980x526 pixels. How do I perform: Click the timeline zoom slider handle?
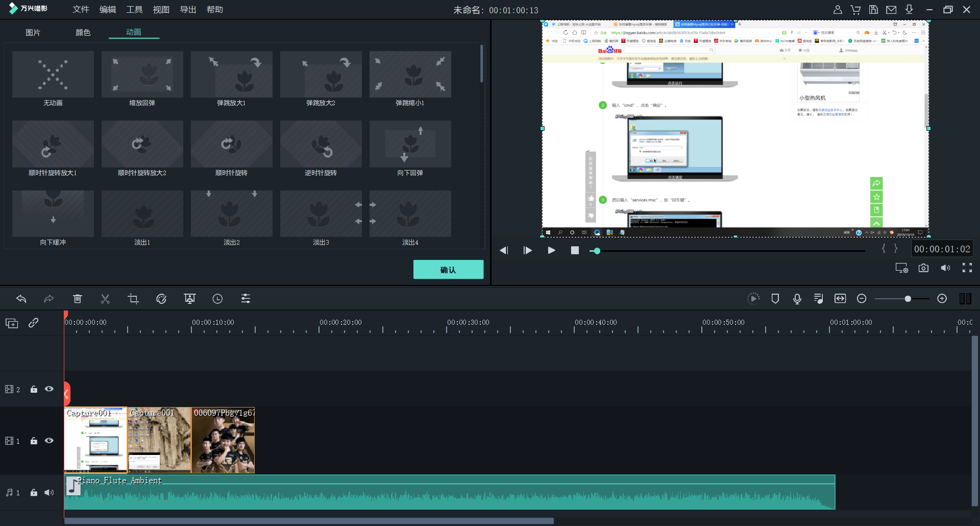(x=908, y=299)
